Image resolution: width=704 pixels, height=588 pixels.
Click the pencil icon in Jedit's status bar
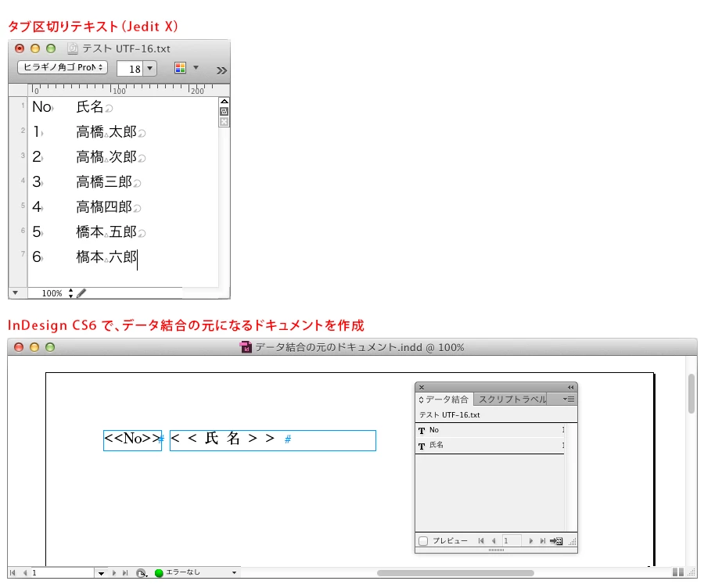[81, 293]
